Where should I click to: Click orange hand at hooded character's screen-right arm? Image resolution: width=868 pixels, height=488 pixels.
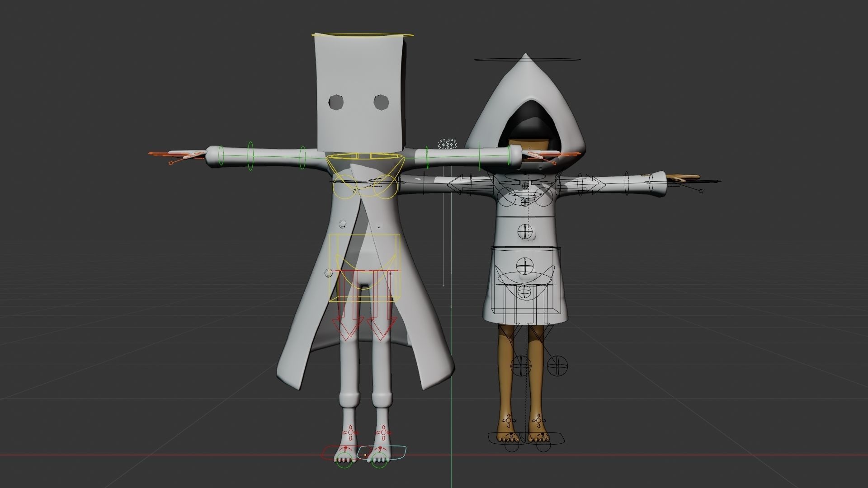(684, 177)
